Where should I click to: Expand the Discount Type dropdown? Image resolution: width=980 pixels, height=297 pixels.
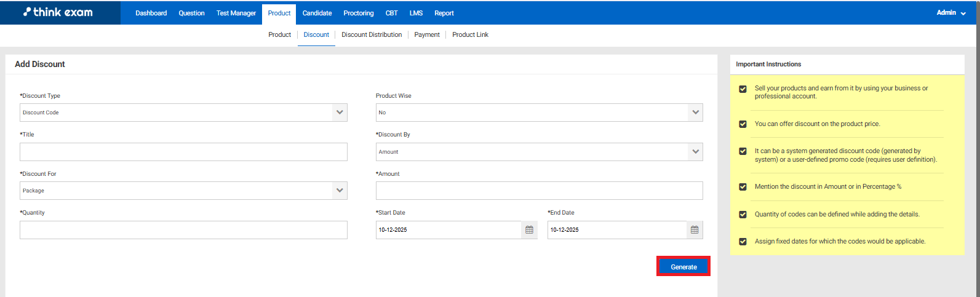point(183,113)
